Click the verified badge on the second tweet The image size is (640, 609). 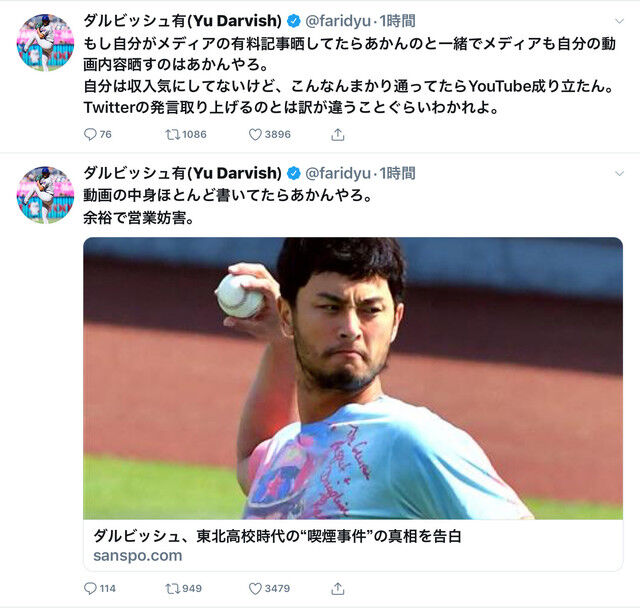(293, 173)
